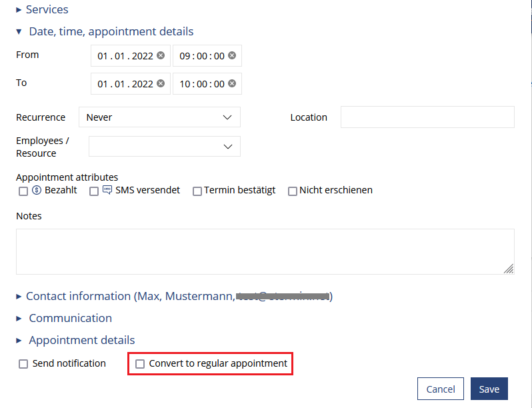Check the Termin bestätigt box

(x=197, y=191)
